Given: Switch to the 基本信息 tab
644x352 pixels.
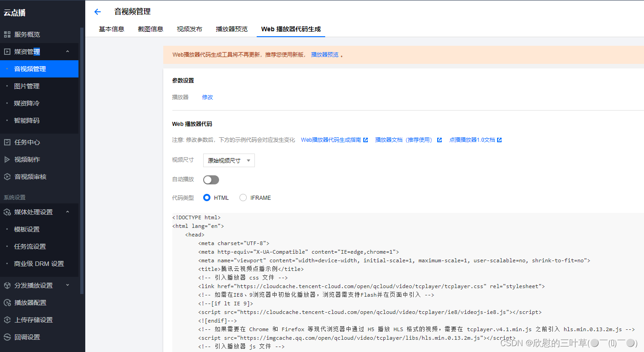Looking at the screenshot, I should 112,29.
